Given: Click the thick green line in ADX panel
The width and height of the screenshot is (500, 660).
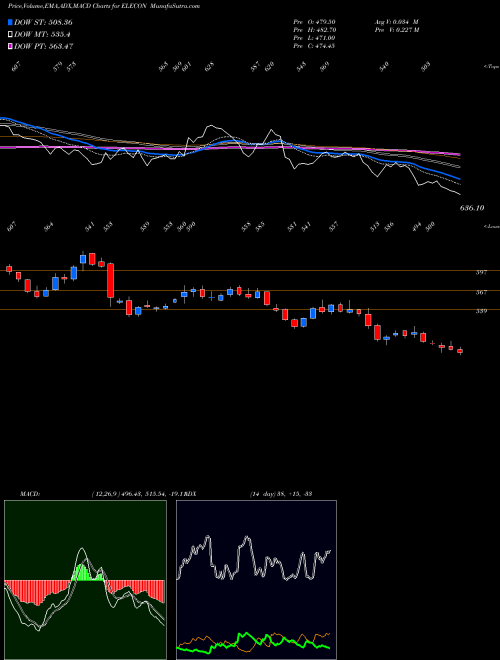Looking at the screenshot, I should point(253,642).
